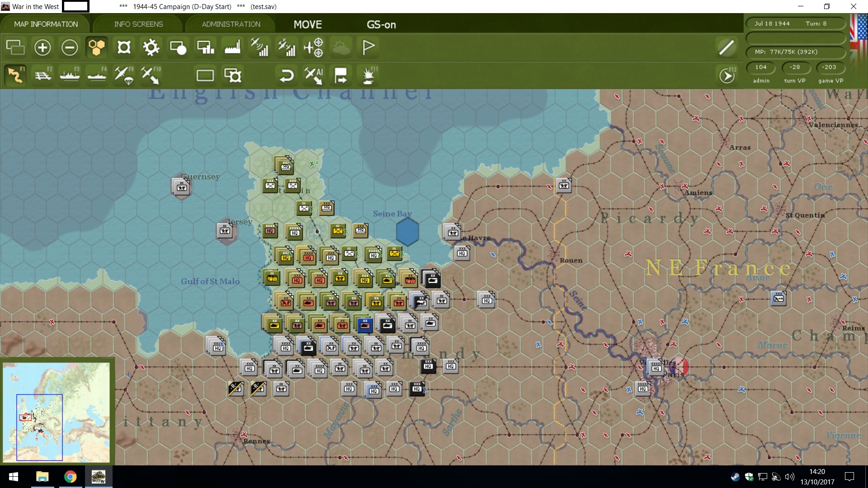Screen dimensions: 868x488
Task: Select the HQ unit at Paris
Action: point(656,367)
